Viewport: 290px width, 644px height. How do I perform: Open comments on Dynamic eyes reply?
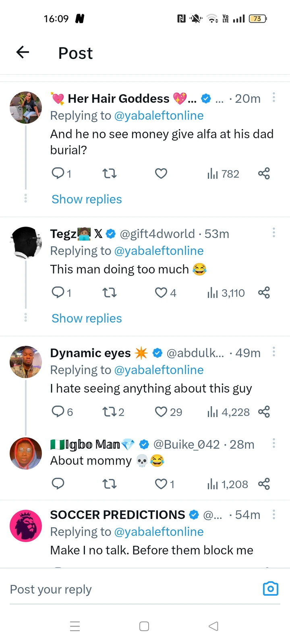pos(58,412)
